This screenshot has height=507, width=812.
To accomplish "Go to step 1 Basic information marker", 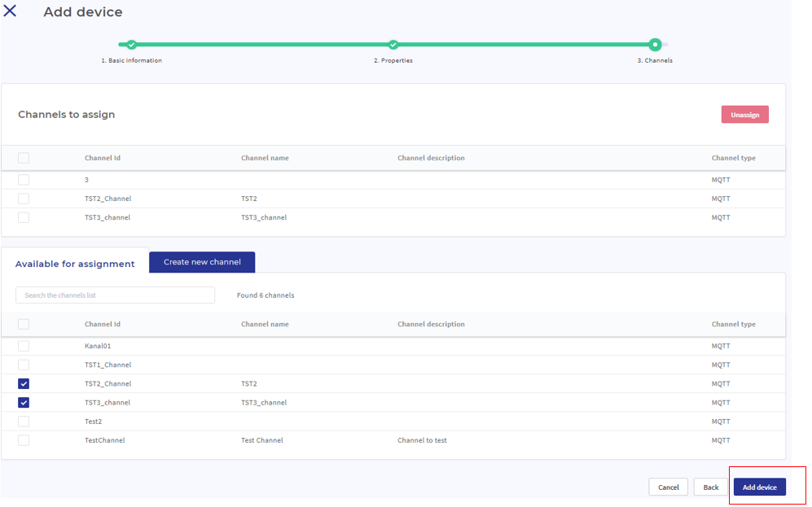I will pyautogui.click(x=132, y=45).
